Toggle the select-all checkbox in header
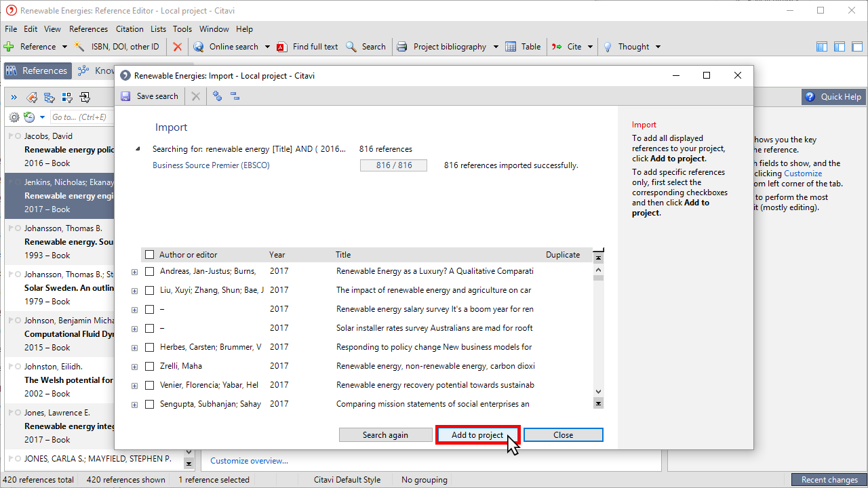The width and height of the screenshot is (868, 488). (x=150, y=255)
